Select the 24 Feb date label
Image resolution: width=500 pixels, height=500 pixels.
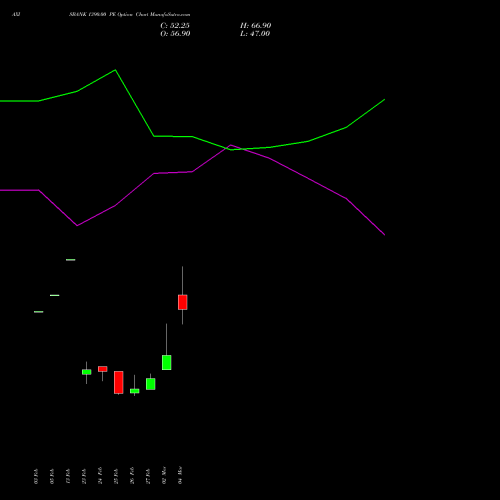100,476
